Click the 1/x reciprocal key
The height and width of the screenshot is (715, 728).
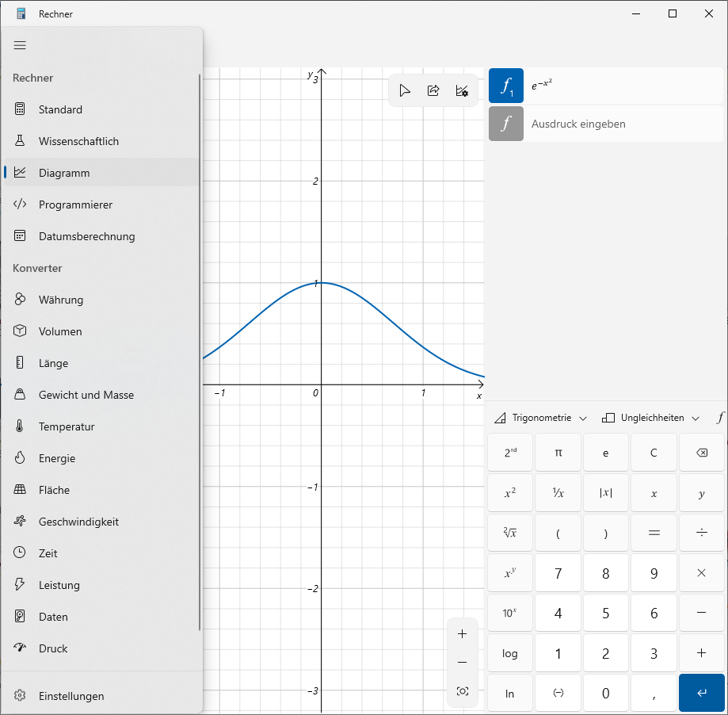(558, 493)
